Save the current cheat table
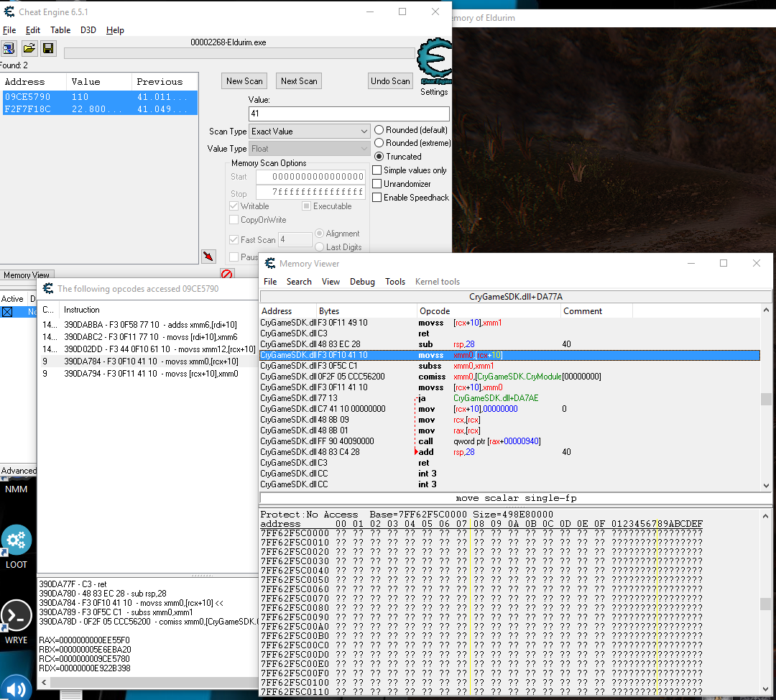 [x=47, y=48]
